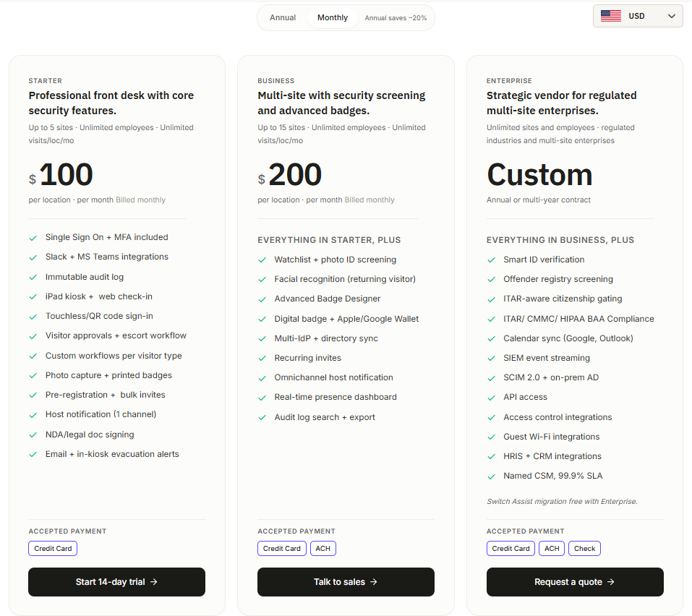This screenshot has width=692, height=616.
Task: Request a quote for Enterprise
Action: click(575, 581)
